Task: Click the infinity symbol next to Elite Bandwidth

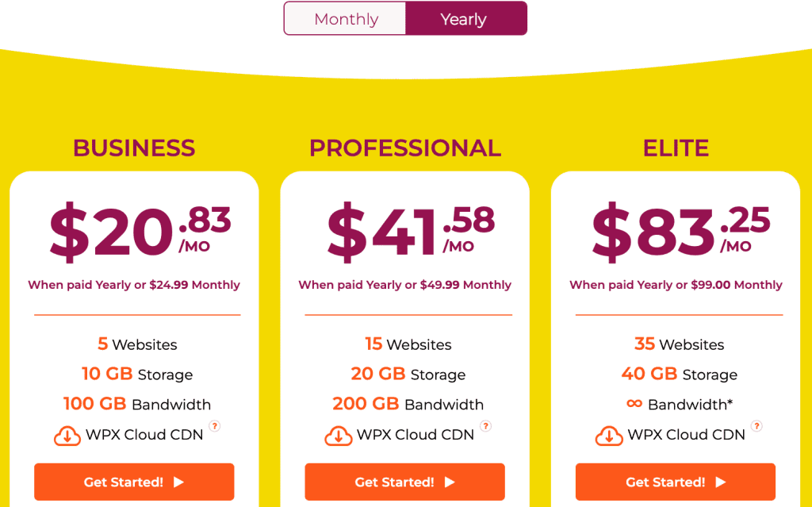Action: coord(634,404)
